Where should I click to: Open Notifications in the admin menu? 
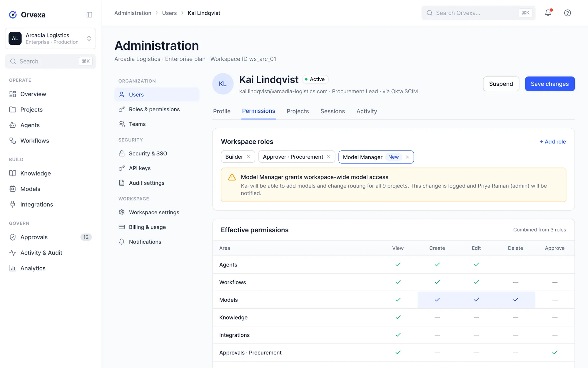[157, 242]
